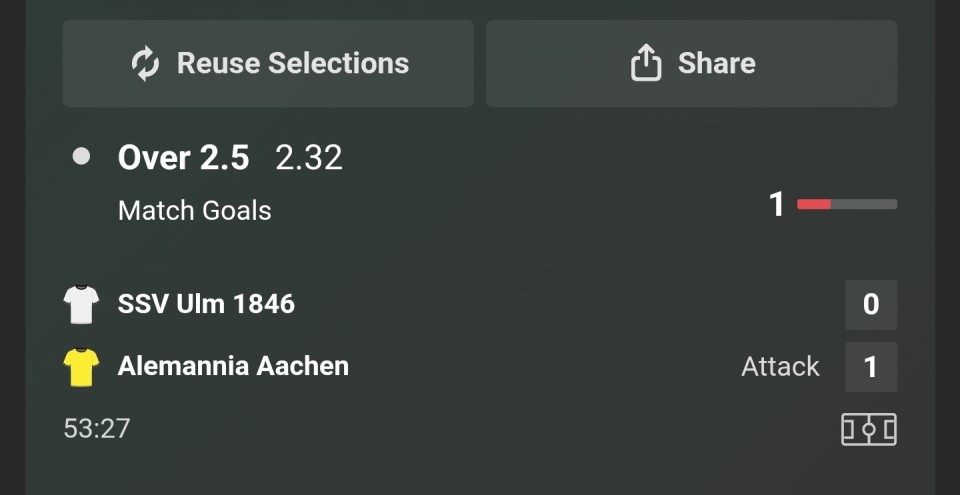
Task: Click SSV Ulm's white jersey icon
Action: click(82, 304)
